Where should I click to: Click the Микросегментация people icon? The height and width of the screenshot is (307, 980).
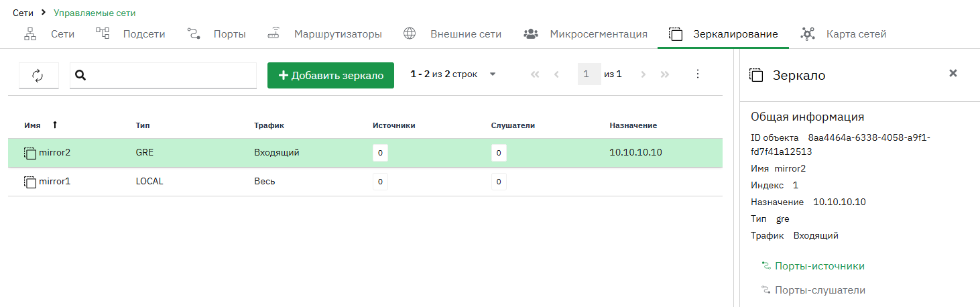(531, 34)
